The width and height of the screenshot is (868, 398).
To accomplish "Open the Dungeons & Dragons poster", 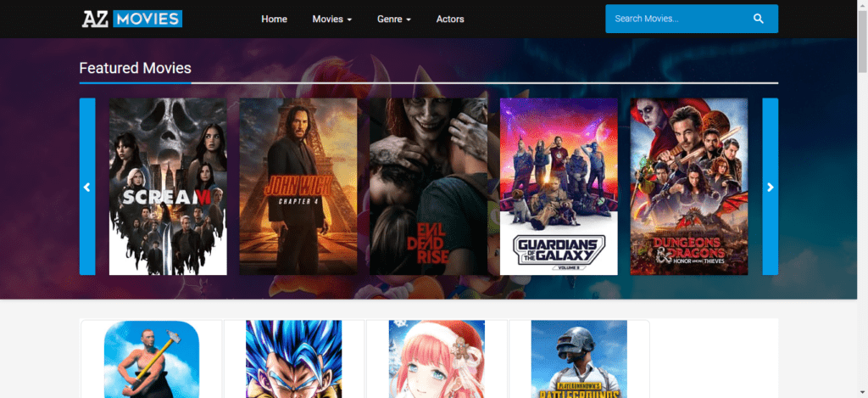I will point(689,187).
